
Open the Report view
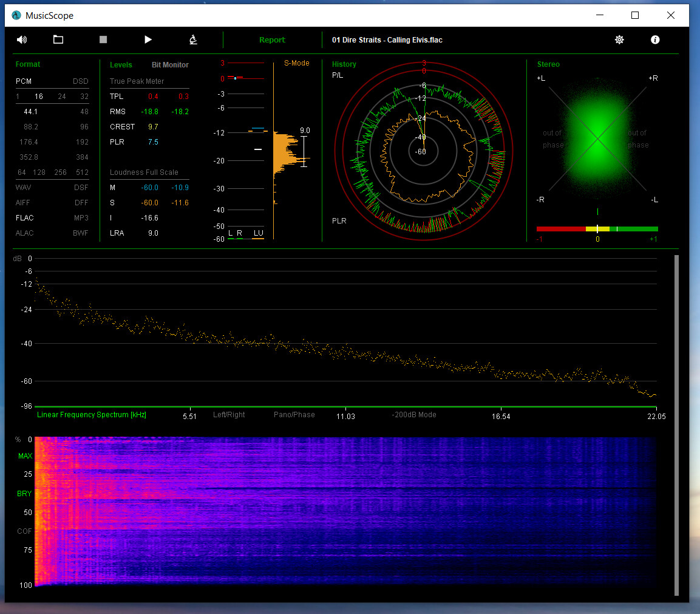click(x=272, y=39)
